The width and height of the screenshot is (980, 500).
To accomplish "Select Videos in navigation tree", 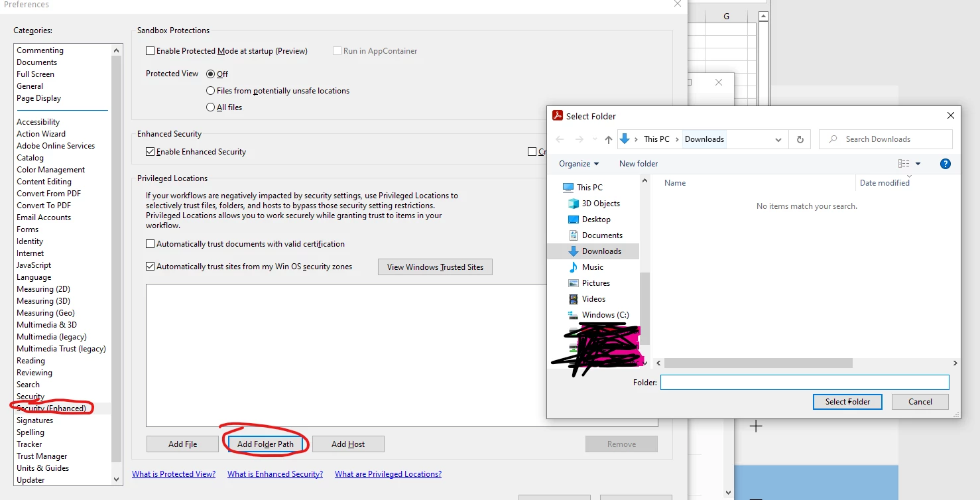I will click(x=593, y=299).
